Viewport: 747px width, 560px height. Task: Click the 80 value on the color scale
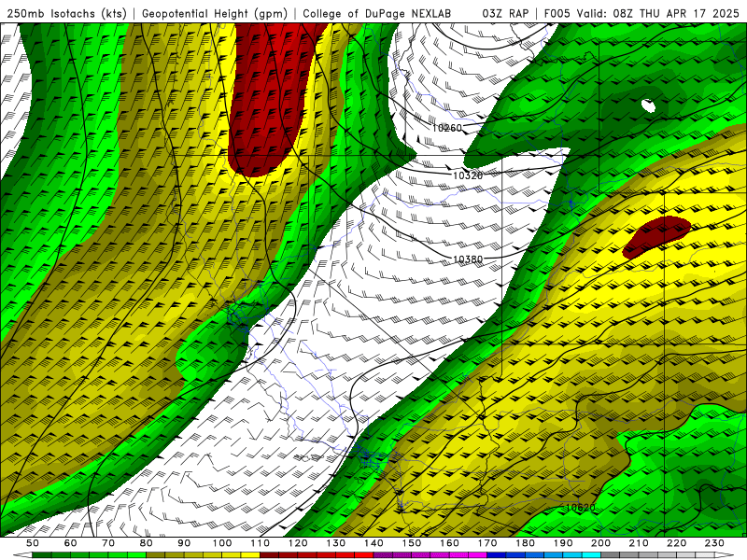coord(147,543)
